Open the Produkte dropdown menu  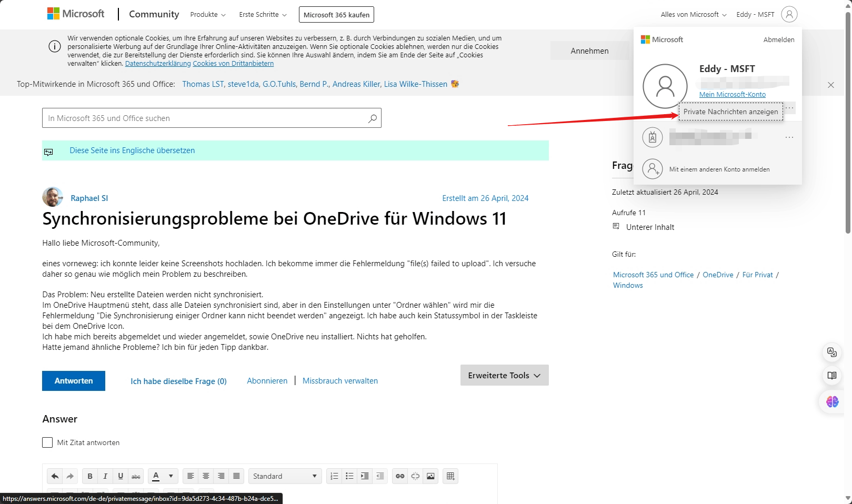point(208,15)
